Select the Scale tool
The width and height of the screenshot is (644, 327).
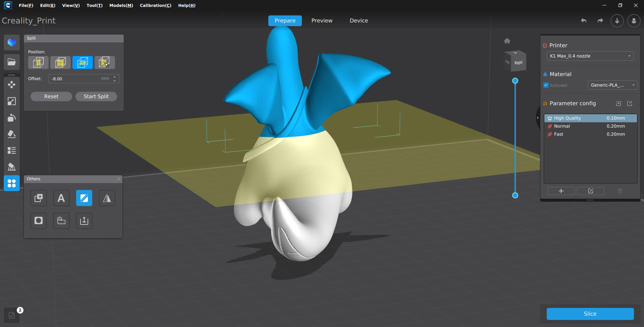coord(12,101)
